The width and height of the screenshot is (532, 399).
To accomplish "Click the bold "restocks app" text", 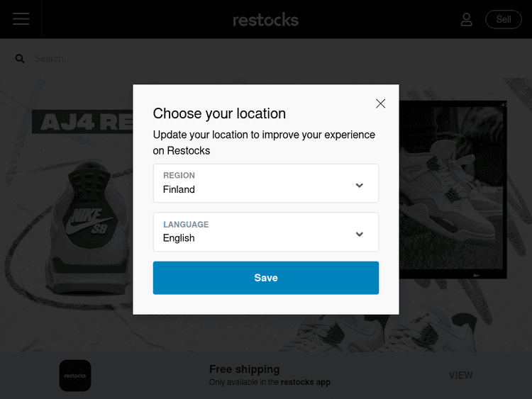I will (x=305, y=383).
